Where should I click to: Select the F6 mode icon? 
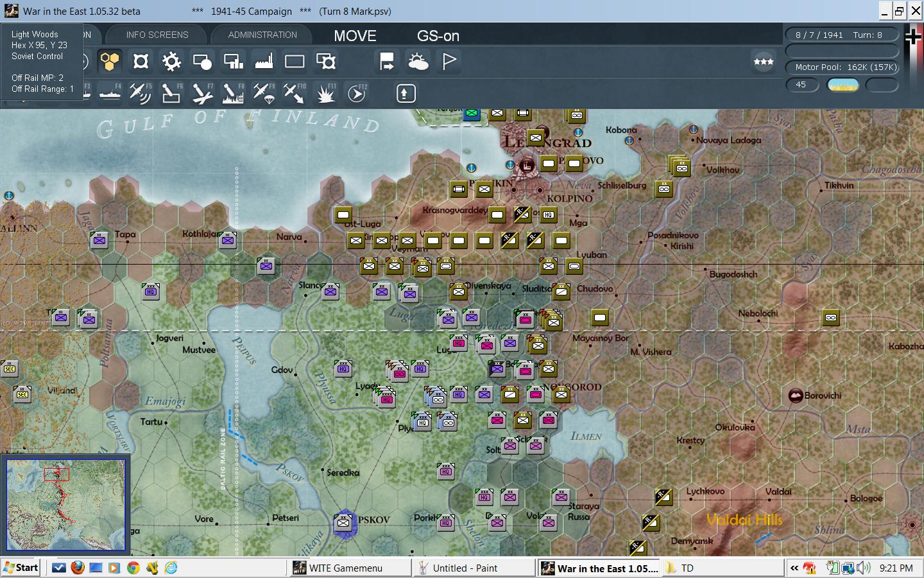tap(171, 93)
